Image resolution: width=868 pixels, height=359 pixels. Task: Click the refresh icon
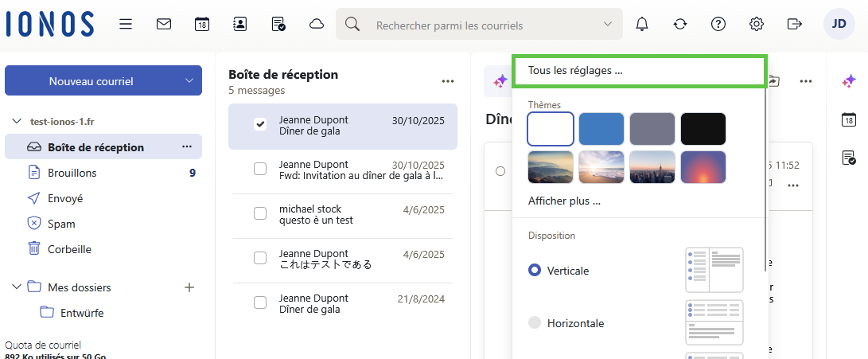point(680,24)
